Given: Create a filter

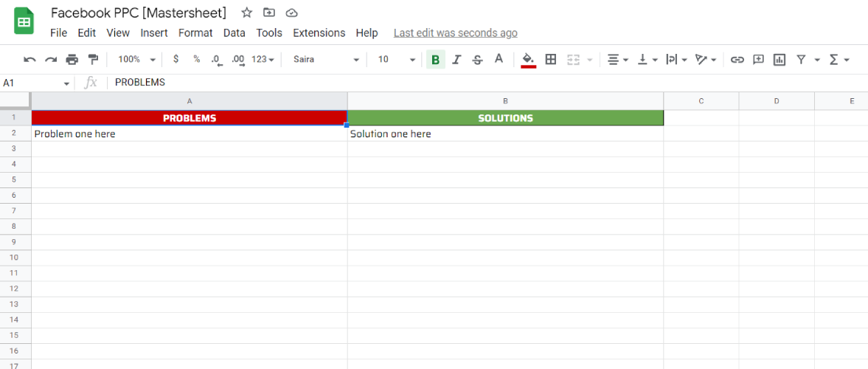Looking at the screenshot, I should click(x=800, y=59).
